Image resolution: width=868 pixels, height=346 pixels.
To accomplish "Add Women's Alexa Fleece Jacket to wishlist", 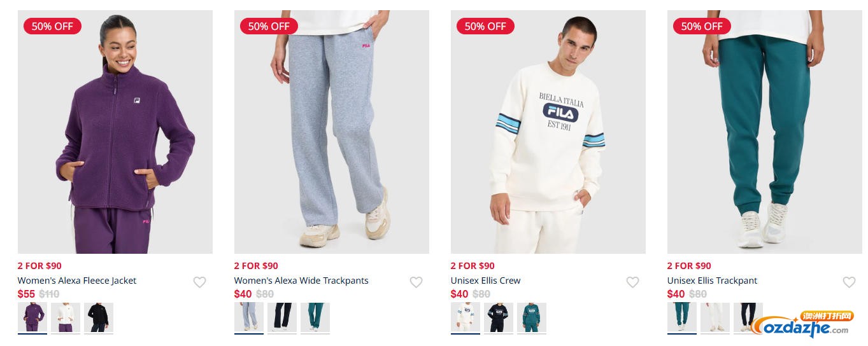I will pyautogui.click(x=199, y=282).
